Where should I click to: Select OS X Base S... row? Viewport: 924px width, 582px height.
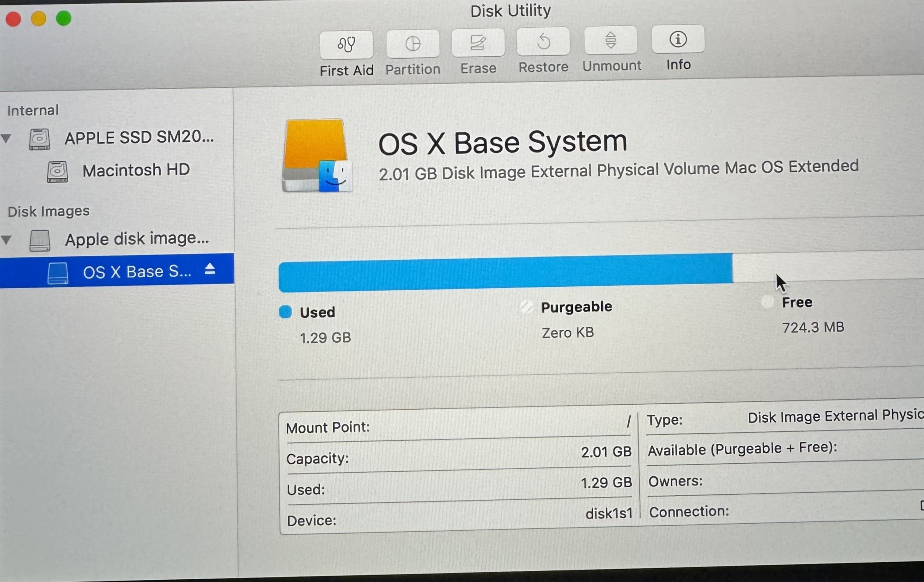117,271
